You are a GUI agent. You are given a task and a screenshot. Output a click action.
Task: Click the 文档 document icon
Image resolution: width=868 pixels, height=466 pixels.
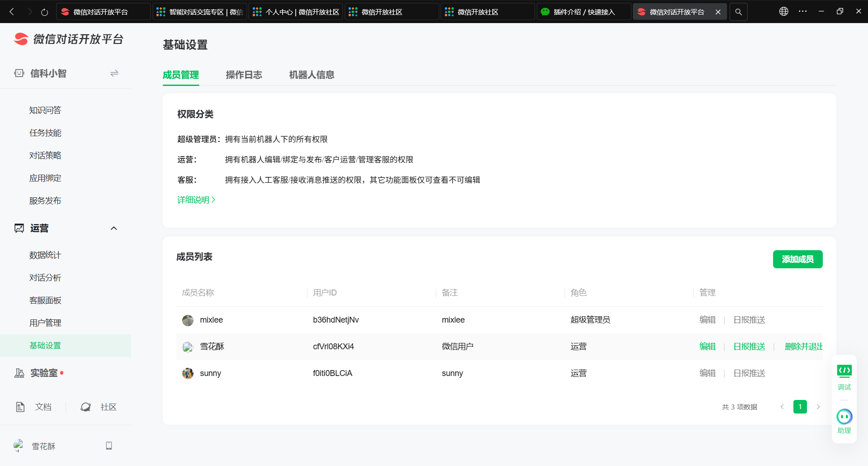(x=20, y=407)
